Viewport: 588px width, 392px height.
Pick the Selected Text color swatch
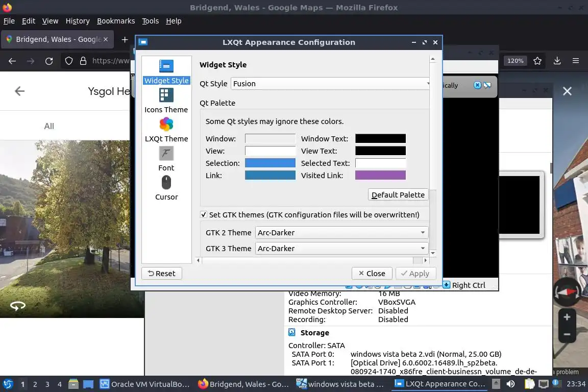(380, 163)
